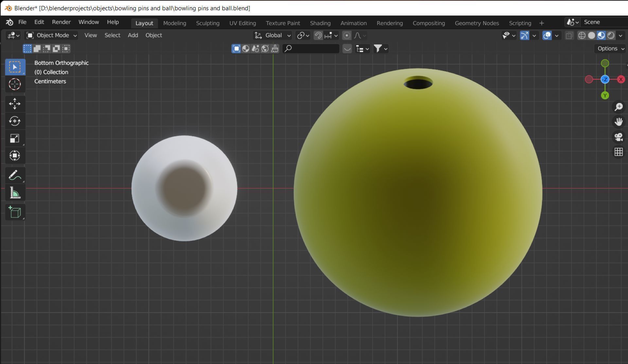The image size is (628, 364).
Task: Switch to the Modeling workspace tab
Action: click(x=175, y=23)
